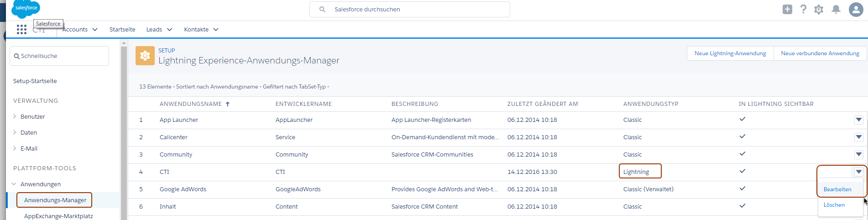Sort by Zuletzt geändert am column header
The width and height of the screenshot is (868, 220).
pyautogui.click(x=543, y=104)
